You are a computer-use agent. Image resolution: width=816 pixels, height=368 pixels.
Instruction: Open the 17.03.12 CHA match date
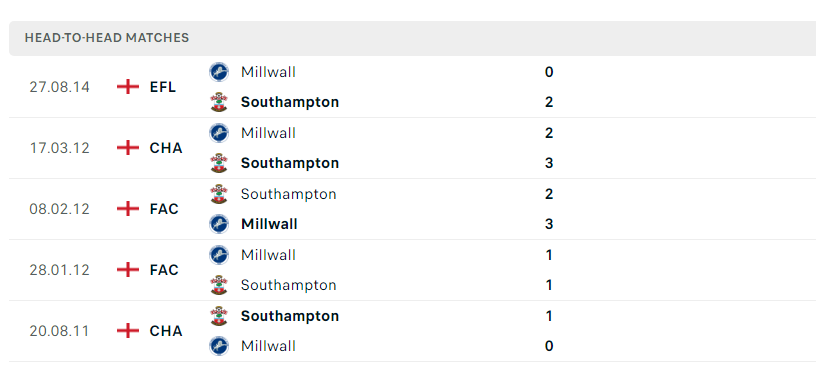(59, 148)
